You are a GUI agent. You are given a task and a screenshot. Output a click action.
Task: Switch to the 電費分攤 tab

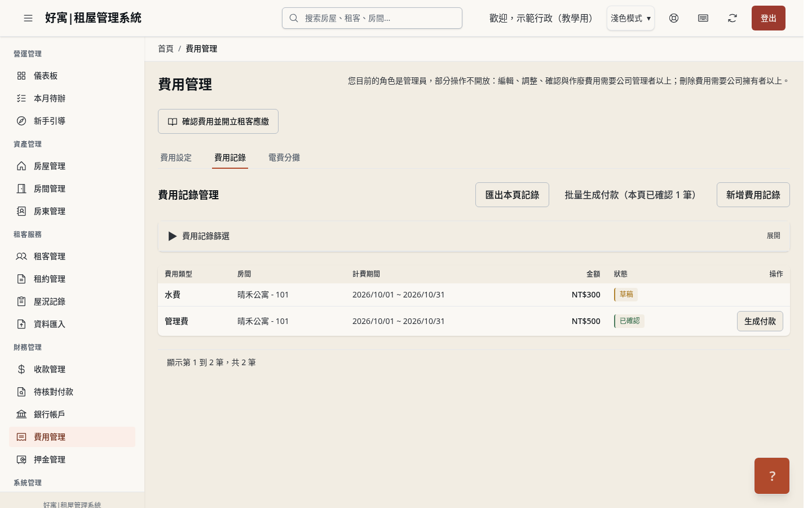(x=284, y=157)
